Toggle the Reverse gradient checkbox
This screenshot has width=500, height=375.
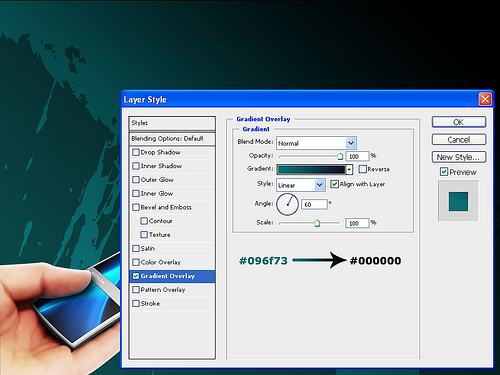[x=362, y=169]
